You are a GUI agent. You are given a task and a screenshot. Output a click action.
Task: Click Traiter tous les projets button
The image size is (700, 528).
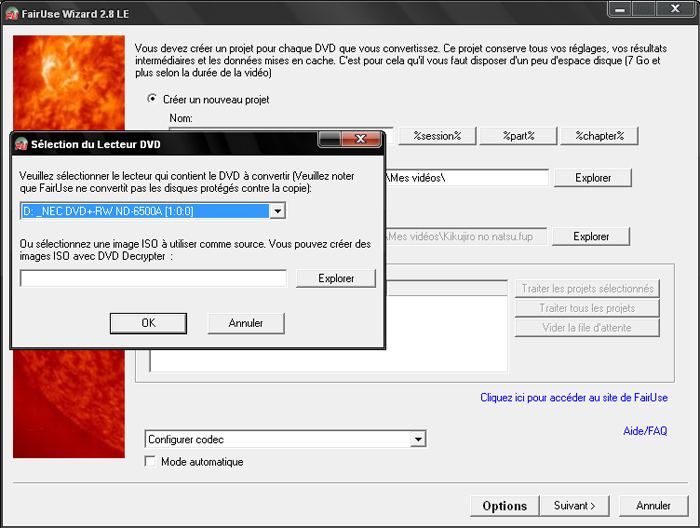(x=587, y=308)
